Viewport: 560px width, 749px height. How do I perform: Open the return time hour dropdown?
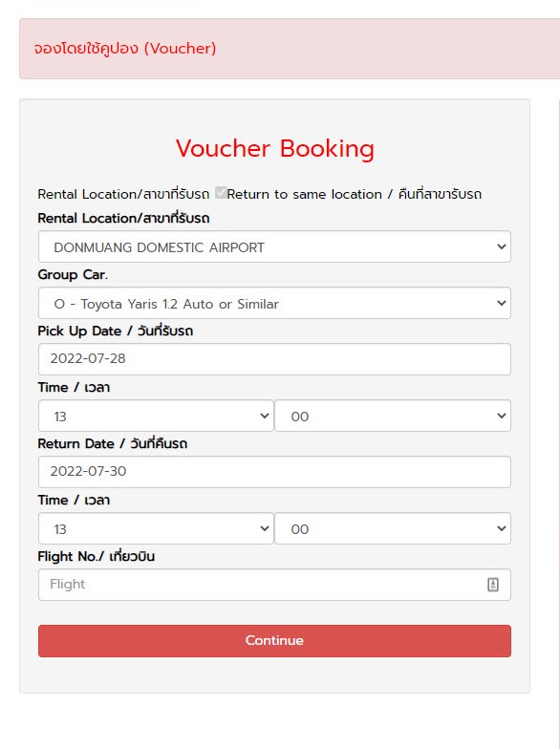(x=156, y=529)
